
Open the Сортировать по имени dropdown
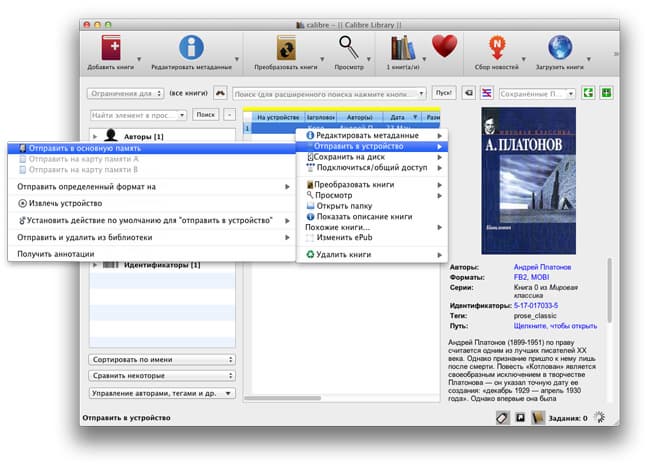click(x=161, y=358)
